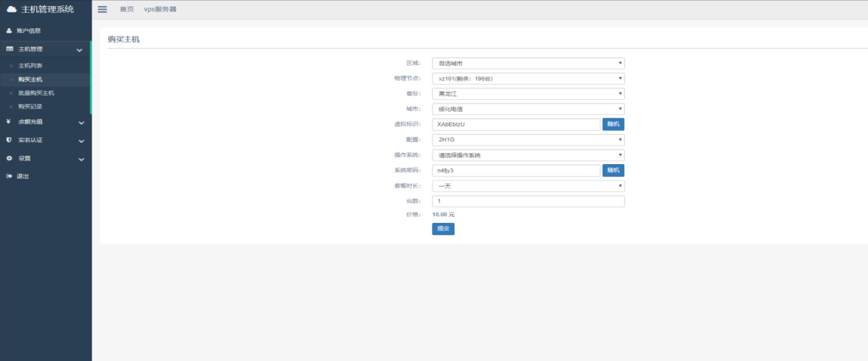Open 主机列表 in the sidebar

tap(30, 66)
